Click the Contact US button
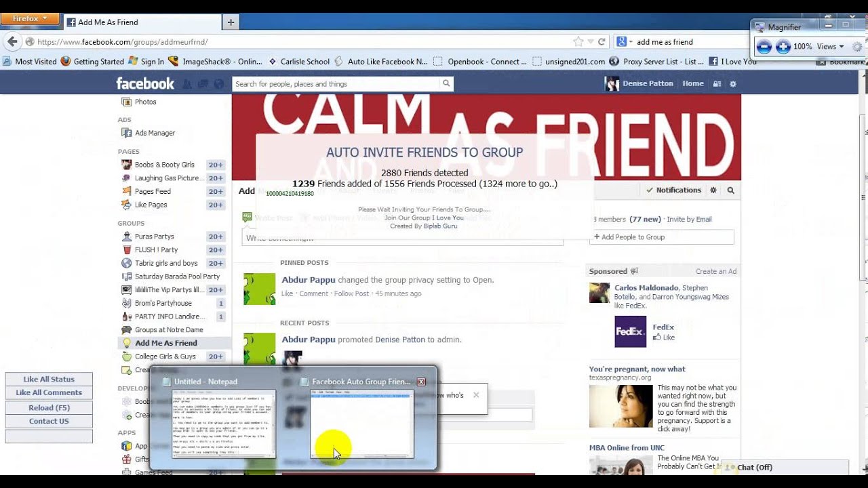Image resolution: width=868 pixels, height=488 pixels. click(49, 421)
